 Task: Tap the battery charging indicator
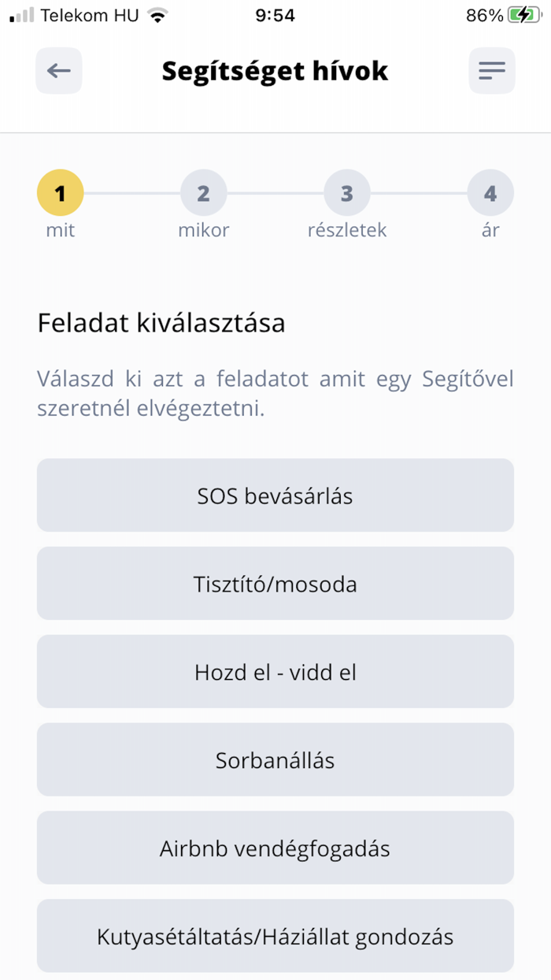[x=524, y=14]
